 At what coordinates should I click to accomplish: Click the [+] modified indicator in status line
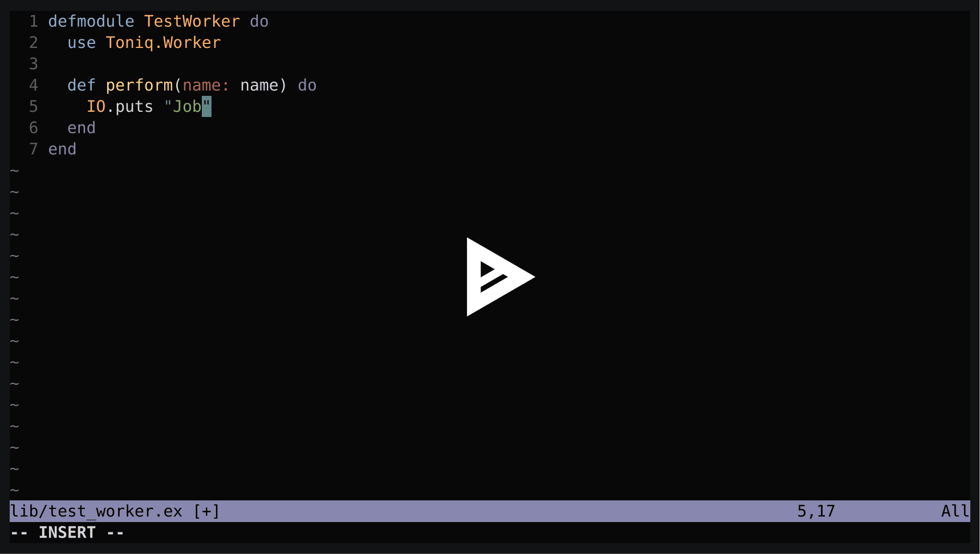pyautogui.click(x=206, y=511)
